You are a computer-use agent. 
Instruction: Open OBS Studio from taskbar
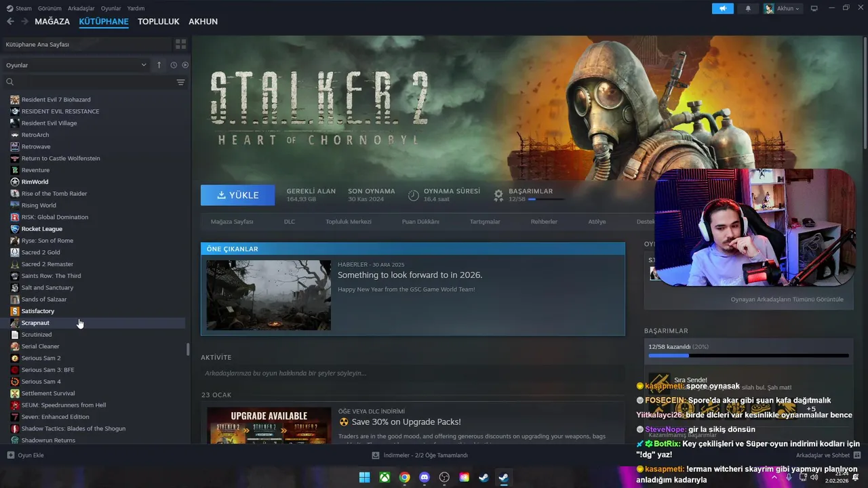[x=444, y=477]
